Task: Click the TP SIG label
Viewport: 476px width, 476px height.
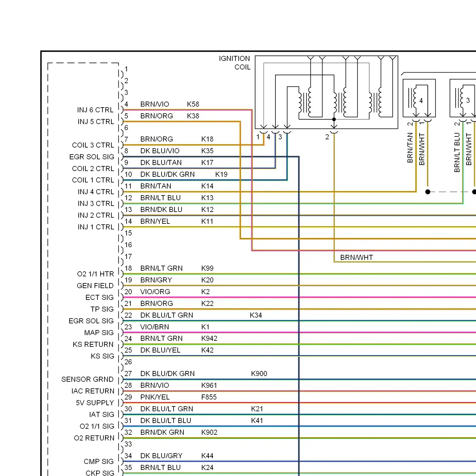Action: (102, 309)
